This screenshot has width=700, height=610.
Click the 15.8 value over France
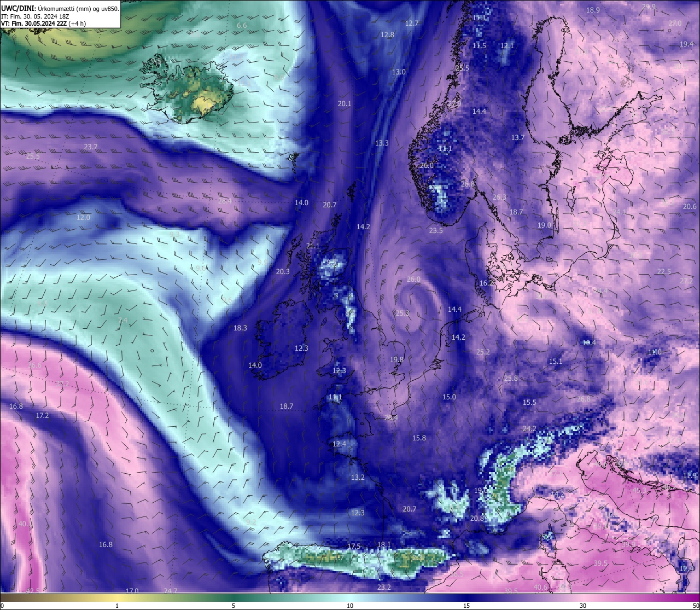click(x=419, y=438)
